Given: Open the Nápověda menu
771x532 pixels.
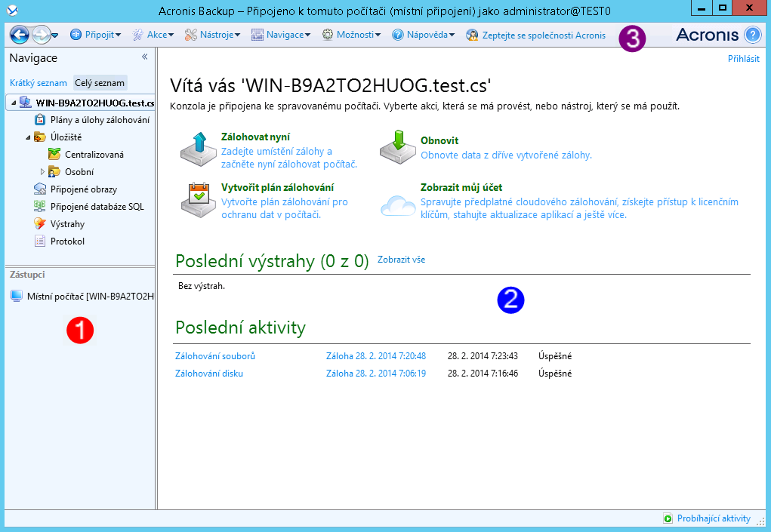Looking at the screenshot, I should pyautogui.click(x=424, y=35).
